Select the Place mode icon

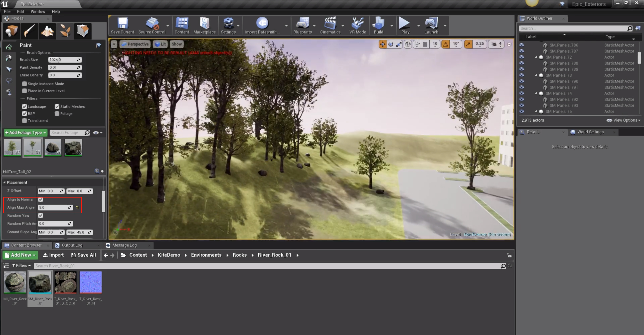pos(12,31)
